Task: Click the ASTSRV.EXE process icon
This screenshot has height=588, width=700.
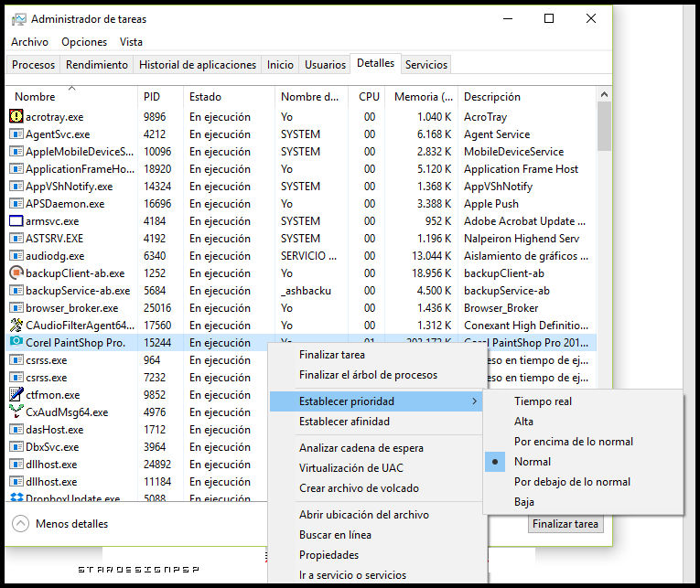Action: pyautogui.click(x=16, y=239)
